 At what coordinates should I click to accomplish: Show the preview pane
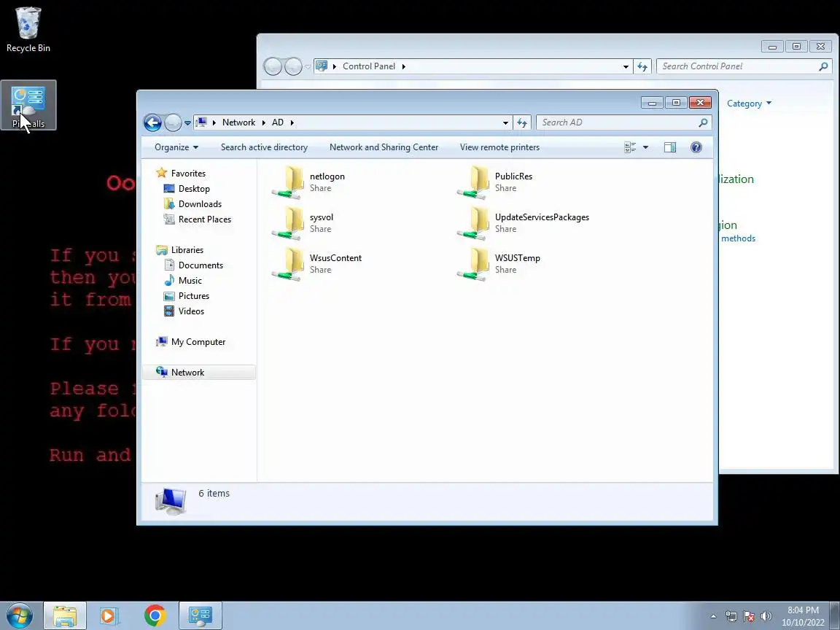pyautogui.click(x=669, y=147)
